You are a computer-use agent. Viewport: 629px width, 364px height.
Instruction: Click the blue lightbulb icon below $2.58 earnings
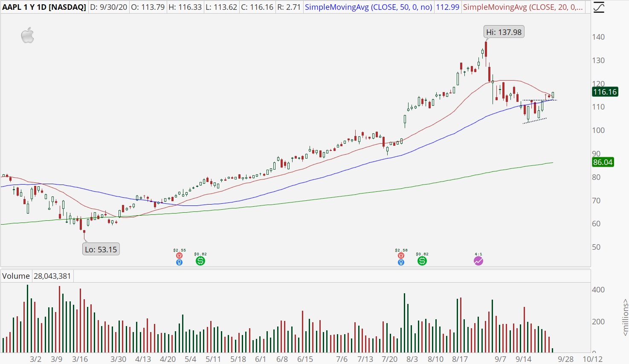click(401, 262)
